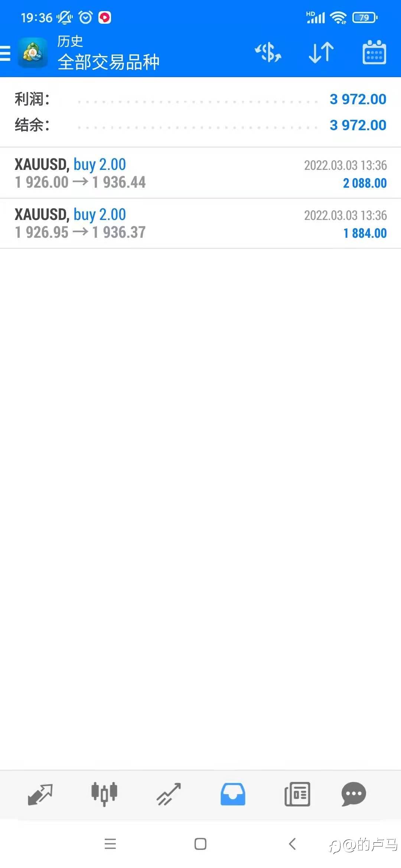401x868 pixels.
Task: Open the Trade tab with trend arrow
Action: point(169,794)
